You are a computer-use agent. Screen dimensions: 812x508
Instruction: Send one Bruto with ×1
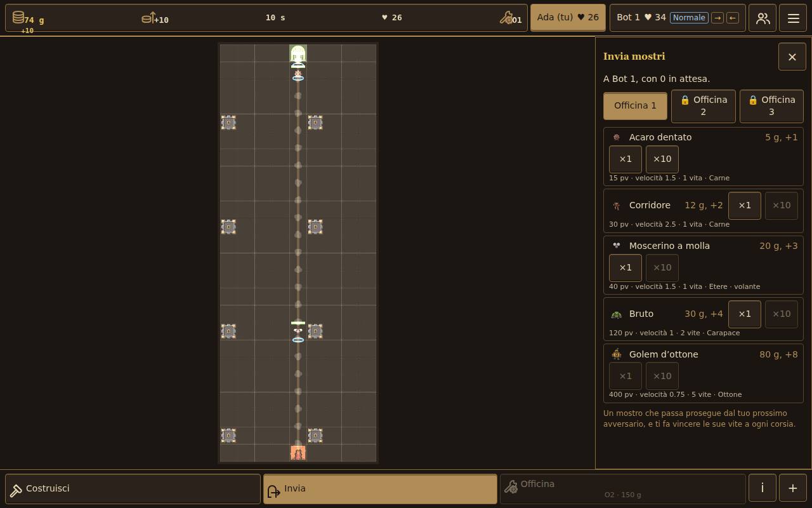(x=745, y=314)
